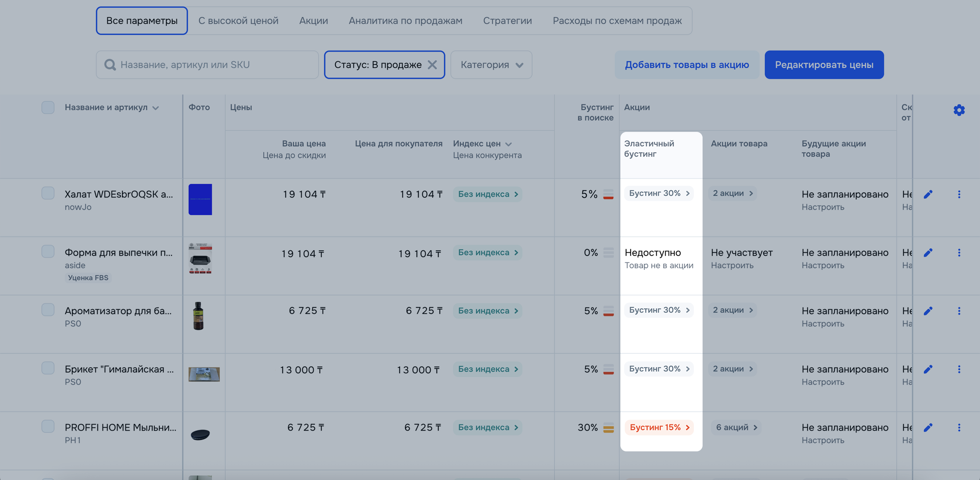
Task: Edit the Брикет Гималайская row with pencil
Action: pyautogui.click(x=928, y=369)
